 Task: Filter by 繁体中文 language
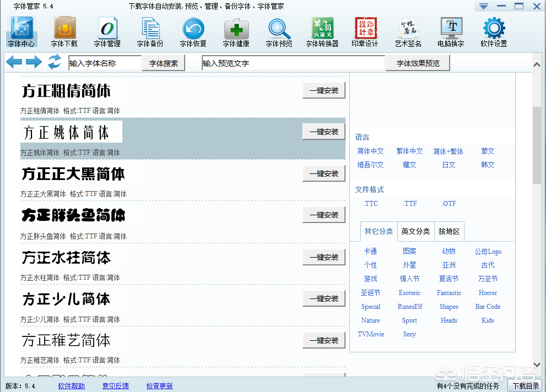click(x=409, y=151)
